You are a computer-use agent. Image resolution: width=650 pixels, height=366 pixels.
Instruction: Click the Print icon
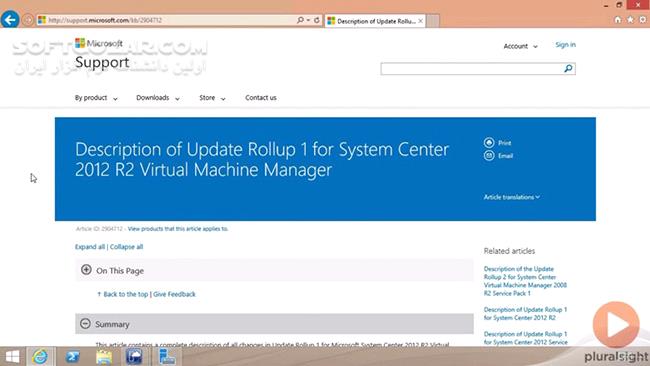click(x=489, y=143)
